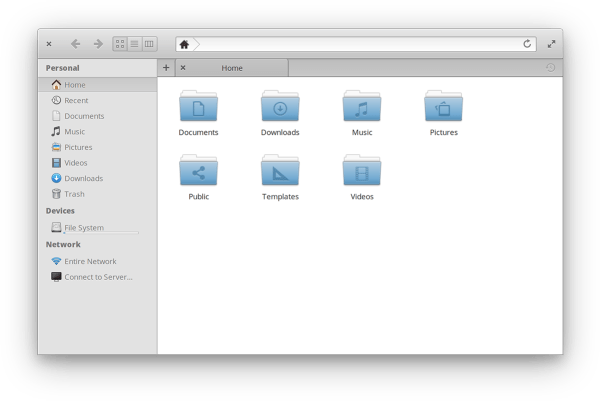The width and height of the screenshot is (600, 401).
Task: Reload the current folder
Action: (x=527, y=44)
